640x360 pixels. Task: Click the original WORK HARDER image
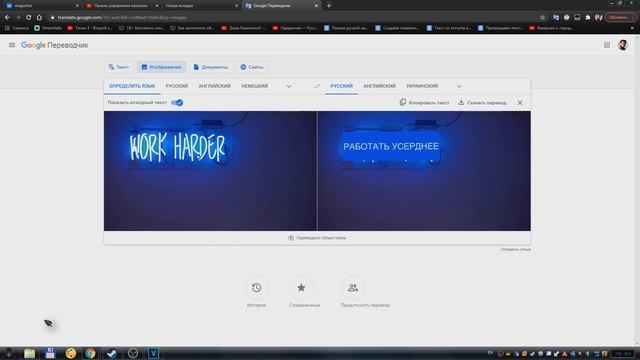(210, 171)
